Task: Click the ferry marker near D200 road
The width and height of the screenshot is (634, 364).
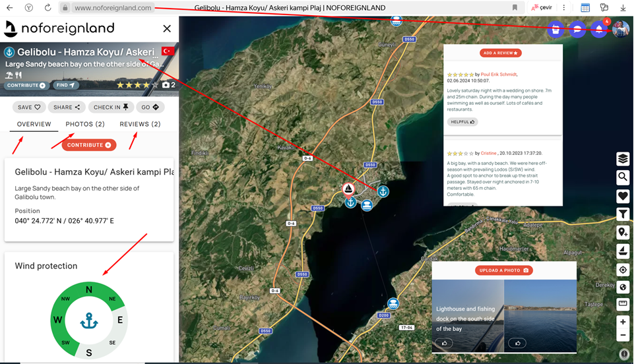Action: [x=393, y=303]
